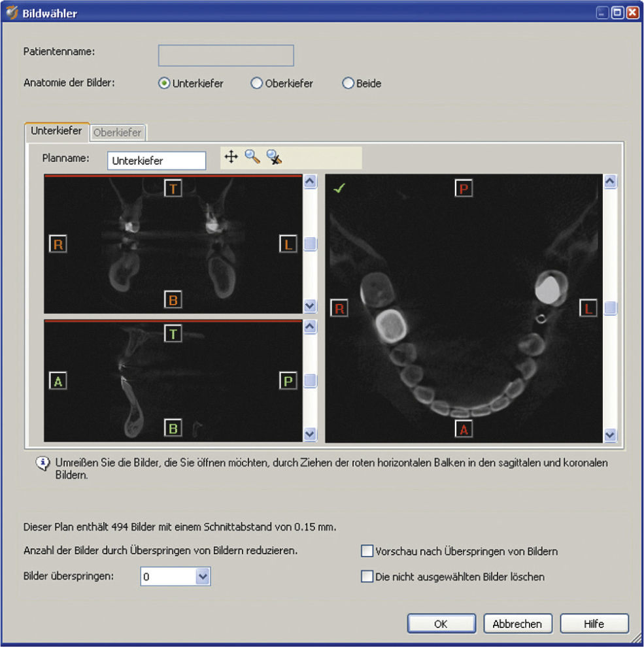This screenshot has height=647, width=644.
Task: Open the Oberkiefer tab
Action: [x=118, y=133]
